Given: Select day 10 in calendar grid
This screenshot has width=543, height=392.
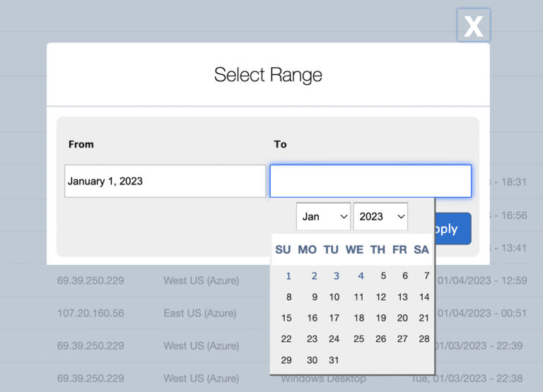Looking at the screenshot, I should pos(334,297).
